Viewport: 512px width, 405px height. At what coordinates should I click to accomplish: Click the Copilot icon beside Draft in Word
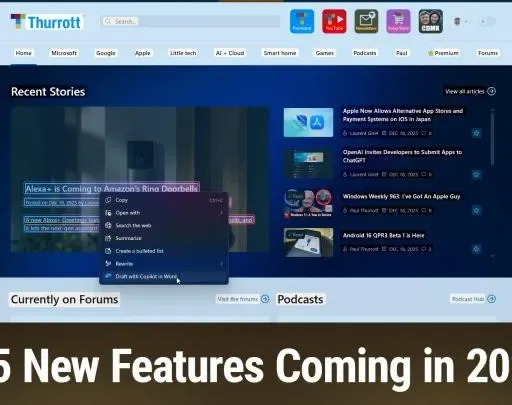[x=108, y=276]
